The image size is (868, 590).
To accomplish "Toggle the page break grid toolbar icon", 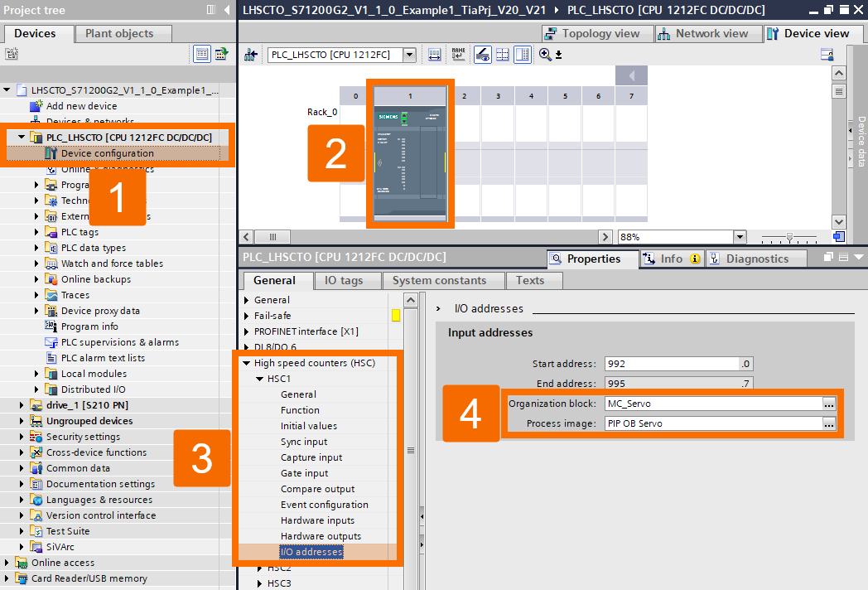I will (x=503, y=55).
